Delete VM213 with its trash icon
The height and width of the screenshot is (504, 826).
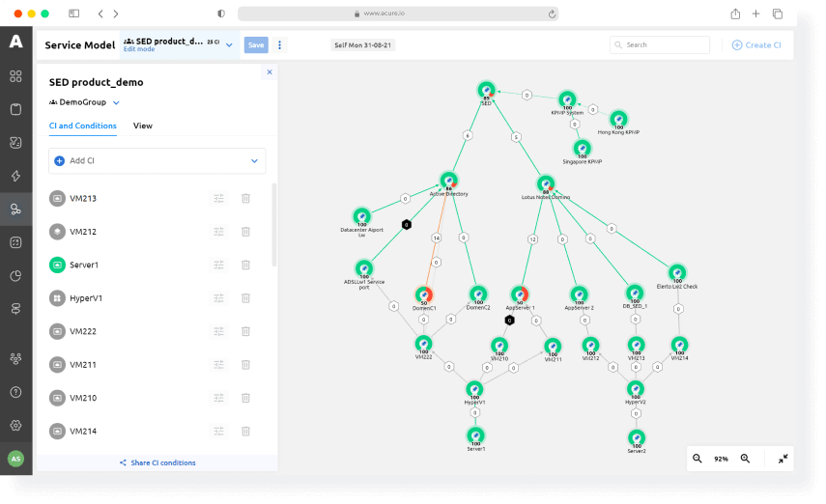click(245, 199)
